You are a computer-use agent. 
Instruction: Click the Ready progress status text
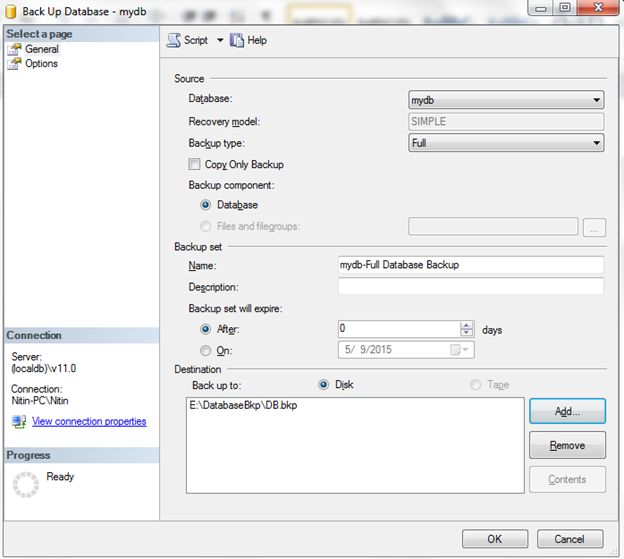pos(60,476)
